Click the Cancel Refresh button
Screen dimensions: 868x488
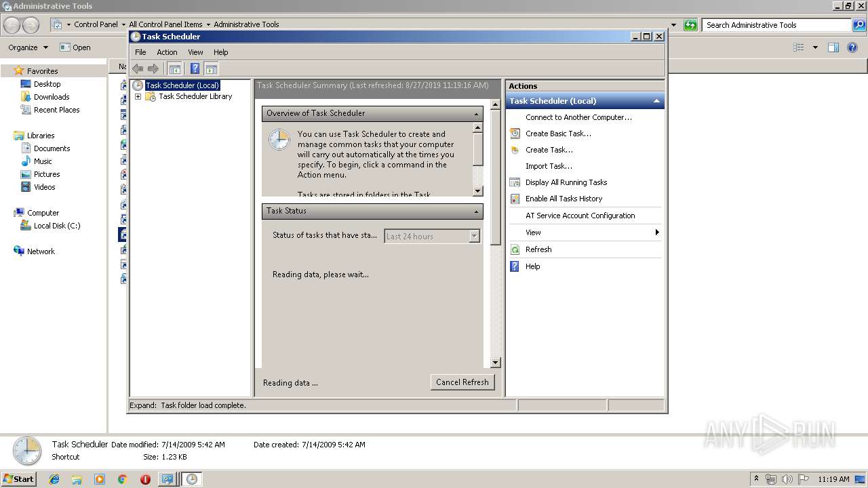click(462, 382)
